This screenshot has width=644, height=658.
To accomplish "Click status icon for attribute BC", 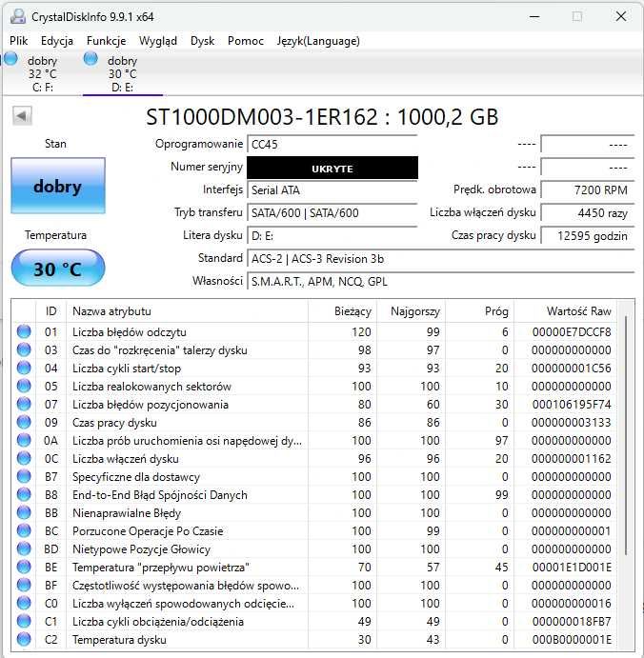I will tap(24, 530).
